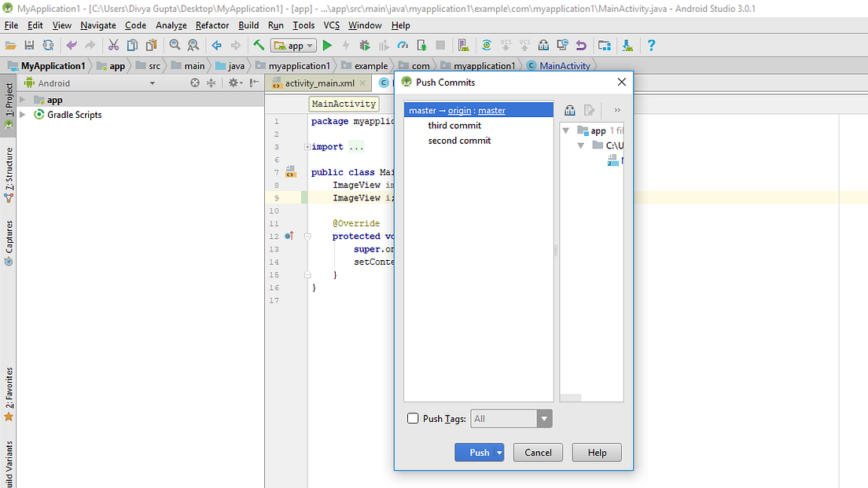Click the Save All icon
Viewport: 868px width, 488px height.
[30, 45]
